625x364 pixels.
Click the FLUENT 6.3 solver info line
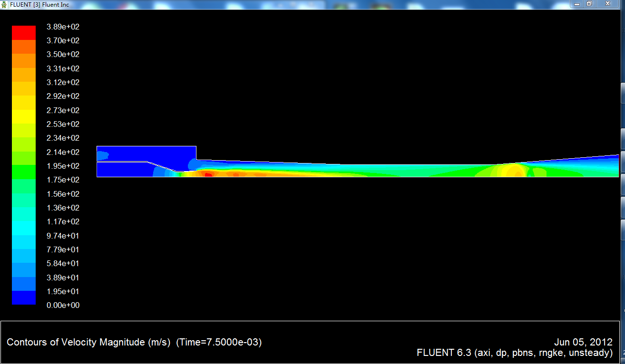click(x=514, y=353)
